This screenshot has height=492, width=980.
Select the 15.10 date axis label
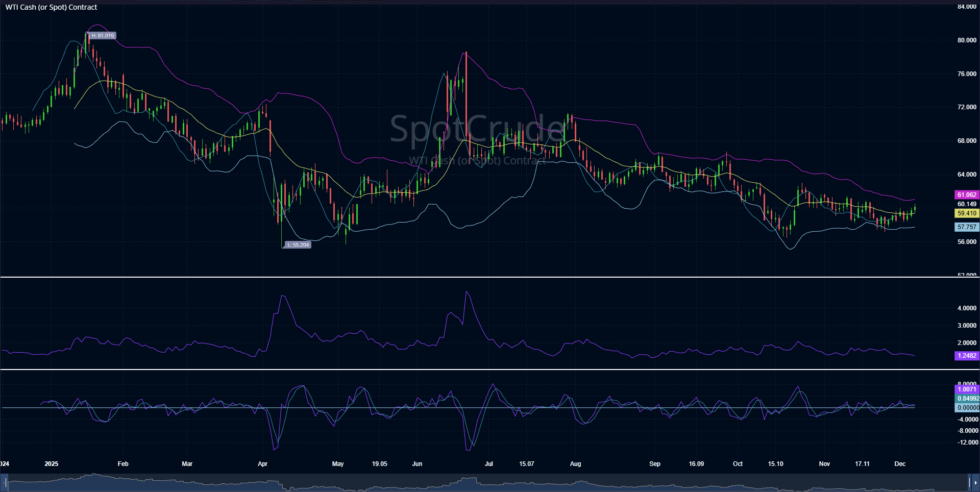pyautogui.click(x=776, y=464)
